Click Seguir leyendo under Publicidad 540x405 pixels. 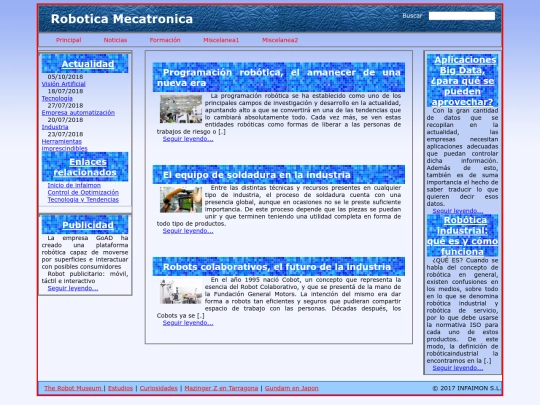point(73,288)
